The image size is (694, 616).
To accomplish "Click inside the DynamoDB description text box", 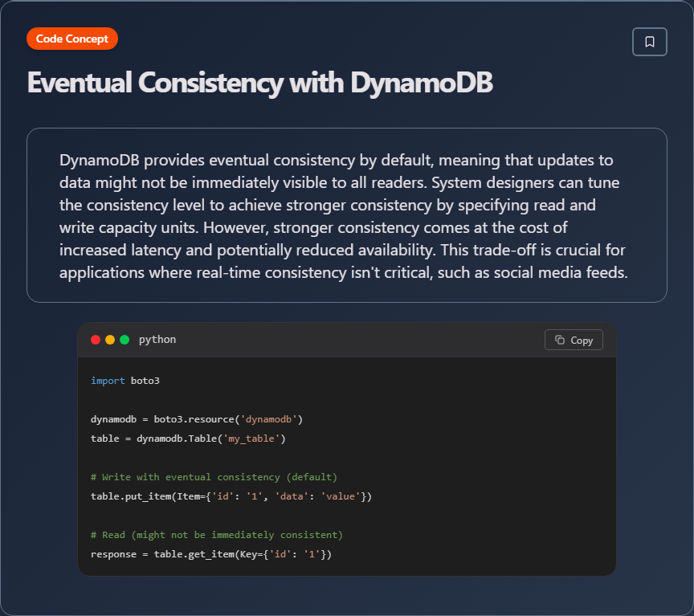I will click(345, 215).
